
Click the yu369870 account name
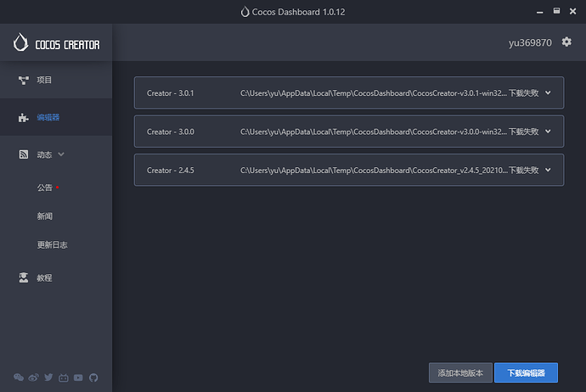[x=530, y=43]
